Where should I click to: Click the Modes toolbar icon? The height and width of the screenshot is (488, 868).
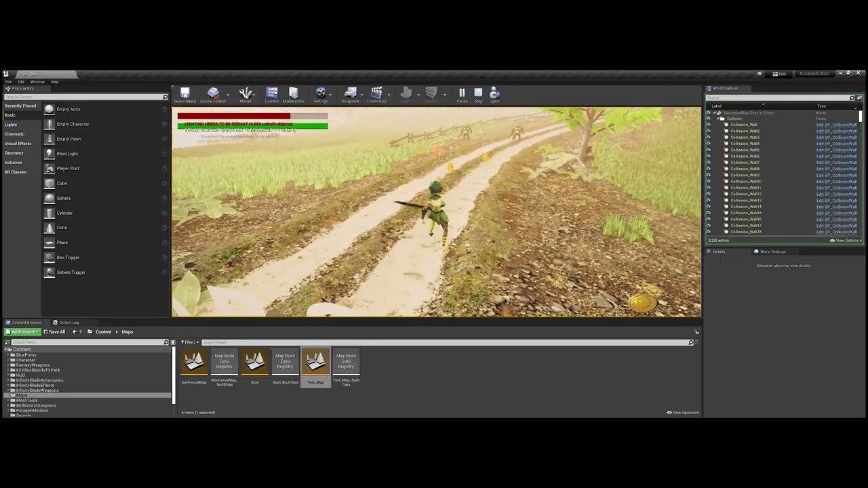point(245,95)
